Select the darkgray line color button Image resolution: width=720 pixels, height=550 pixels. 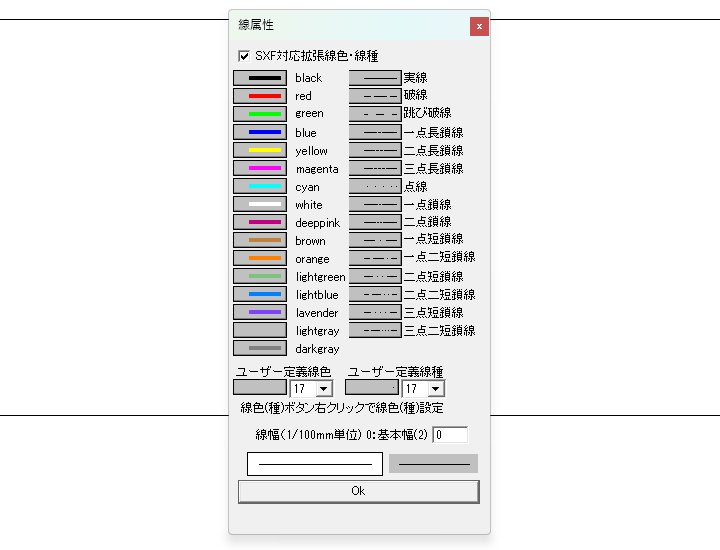[x=260, y=348]
